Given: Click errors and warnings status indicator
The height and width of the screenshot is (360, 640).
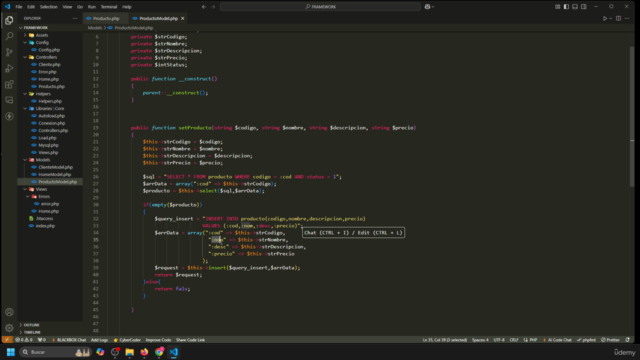Looking at the screenshot, I should point(24,340).
